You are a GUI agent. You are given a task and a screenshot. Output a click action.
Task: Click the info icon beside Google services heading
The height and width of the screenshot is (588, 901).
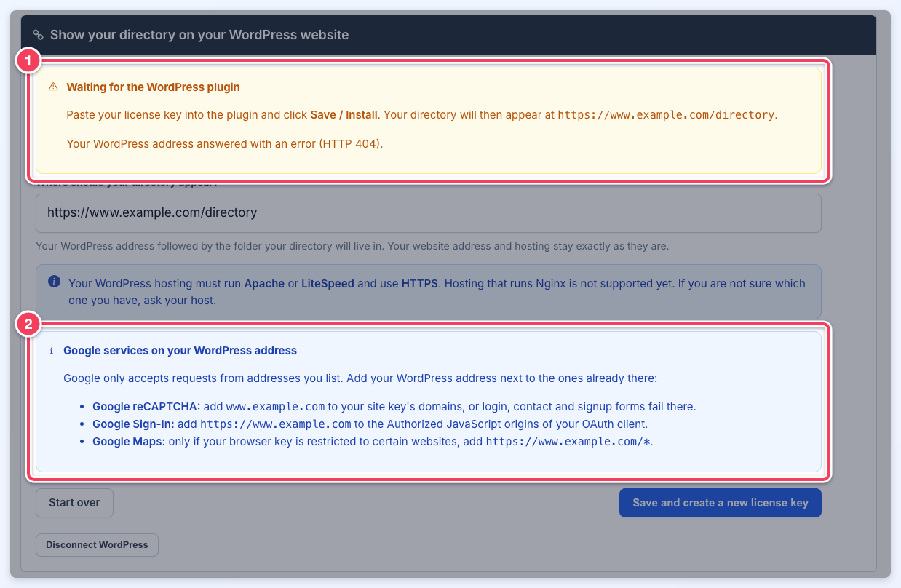(52, 351)
